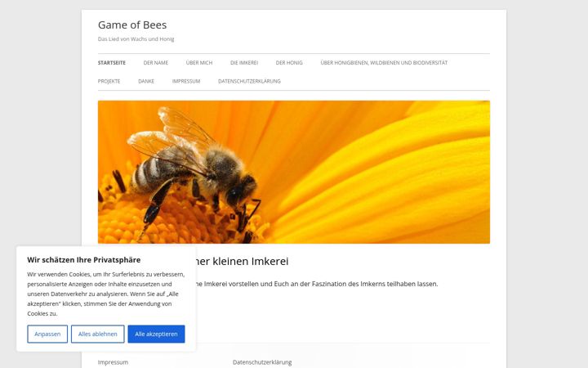Open the Danke menu item

tap(146, 81)
